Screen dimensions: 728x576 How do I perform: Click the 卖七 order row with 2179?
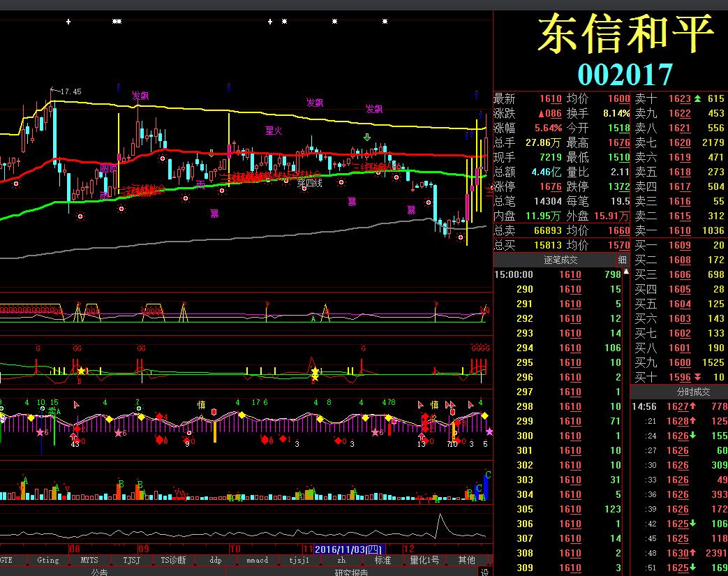(679, 142)
